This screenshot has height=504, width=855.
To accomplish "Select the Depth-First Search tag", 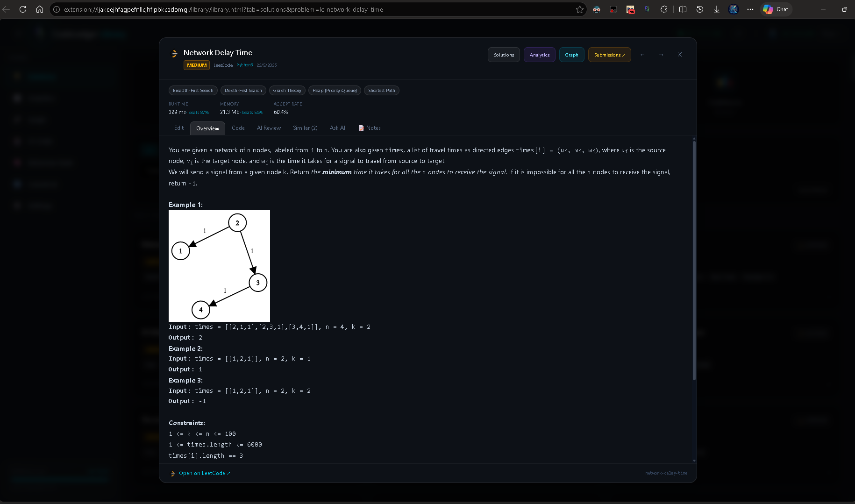I will tap(243, 91).
